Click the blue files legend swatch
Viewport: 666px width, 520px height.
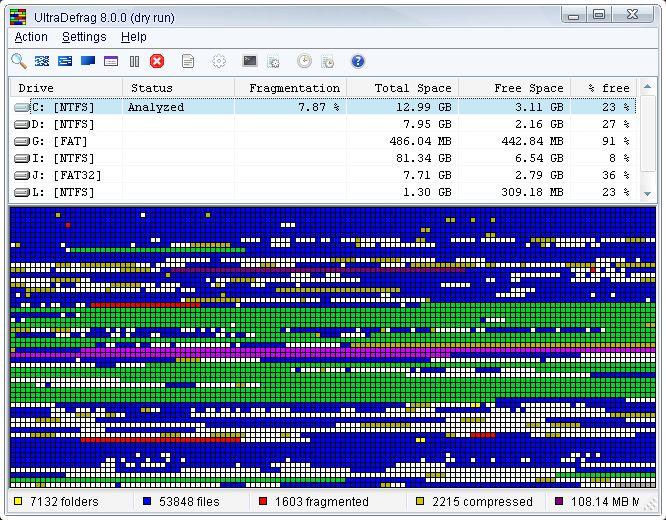(x=147, y=501)
